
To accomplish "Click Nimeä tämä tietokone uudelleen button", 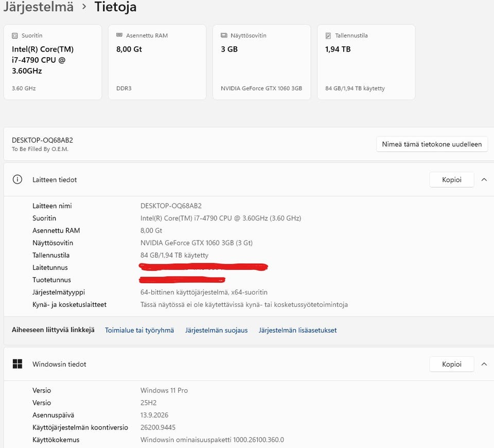I will (432, 144).
